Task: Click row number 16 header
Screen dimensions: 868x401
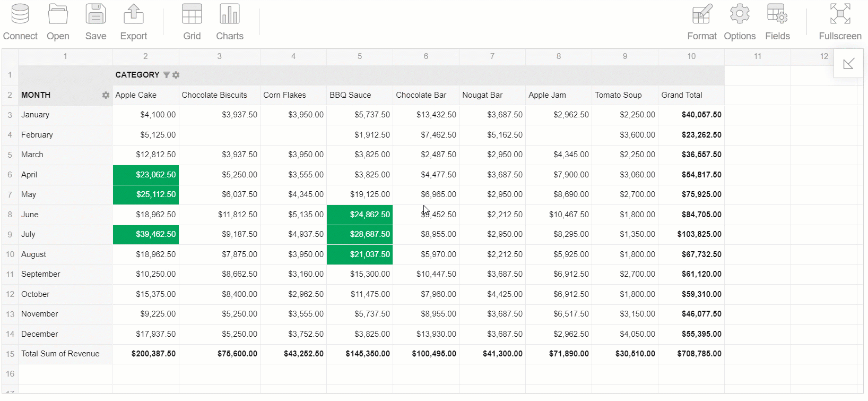Action: coord(10,374)
